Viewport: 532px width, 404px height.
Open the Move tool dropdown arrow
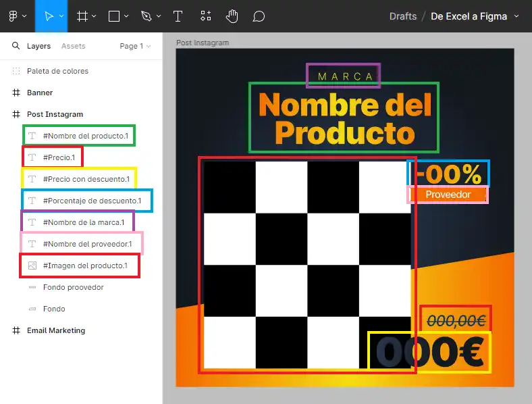pyautogui.click(x=61, y=16)
